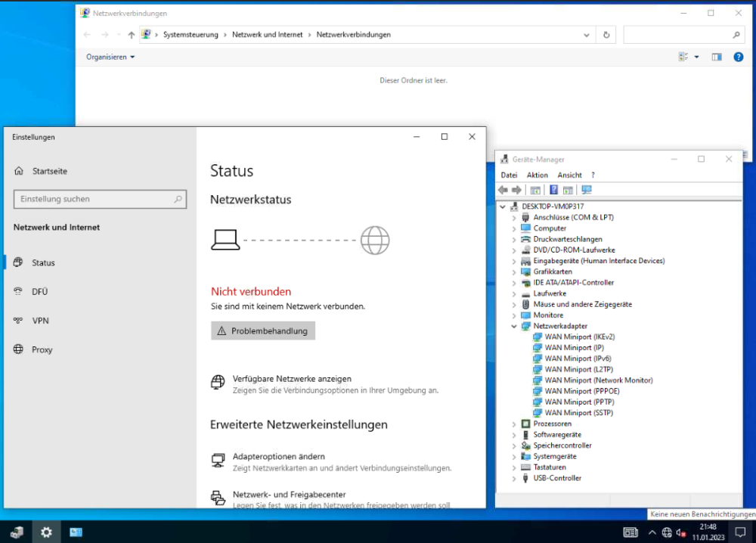756x543 pixels.
Task: Click search magnifier in Netzwerkverbindungen search box
Action: pyautogui.click(x=736, y=35)
